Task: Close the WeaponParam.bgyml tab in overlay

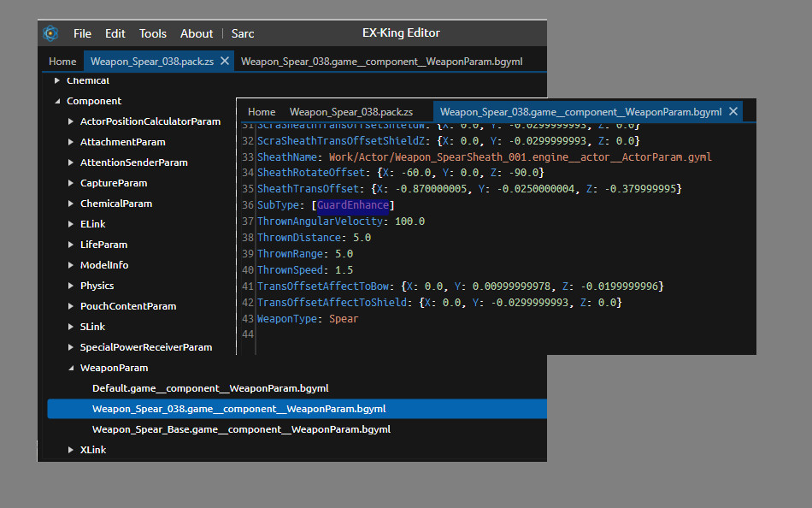Action: tap(733, 112)
